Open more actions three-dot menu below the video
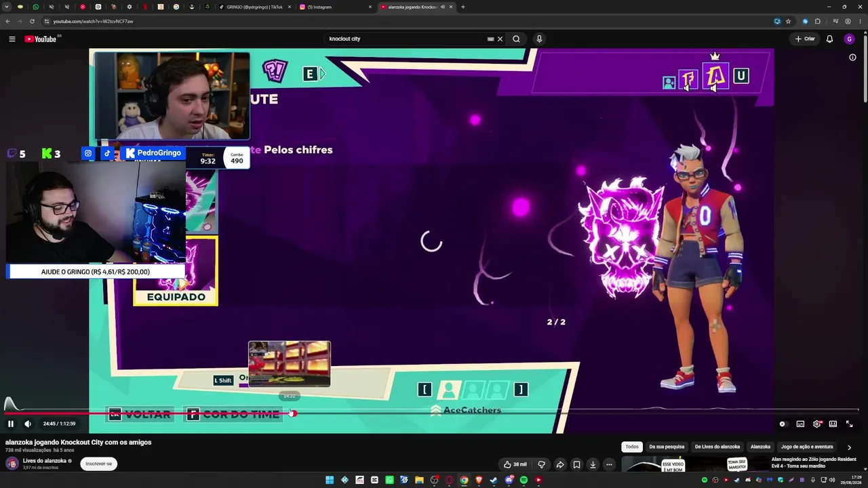The image size is (868, 488). 609,464
